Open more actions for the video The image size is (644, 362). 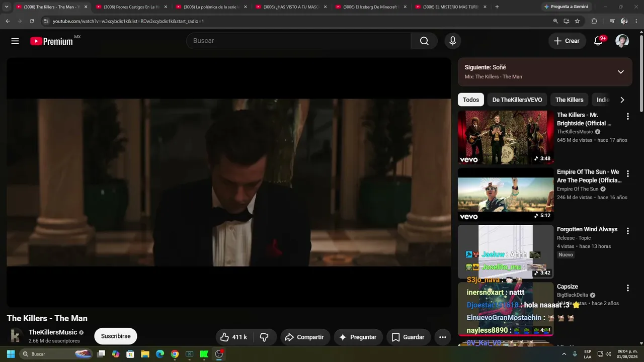point(443,337)
